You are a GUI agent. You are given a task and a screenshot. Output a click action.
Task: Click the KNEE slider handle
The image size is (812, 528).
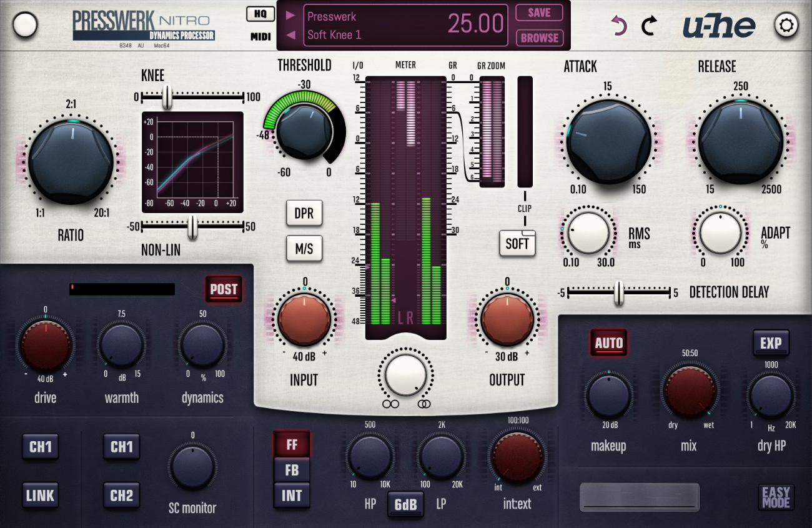click(x=166, y=97)
